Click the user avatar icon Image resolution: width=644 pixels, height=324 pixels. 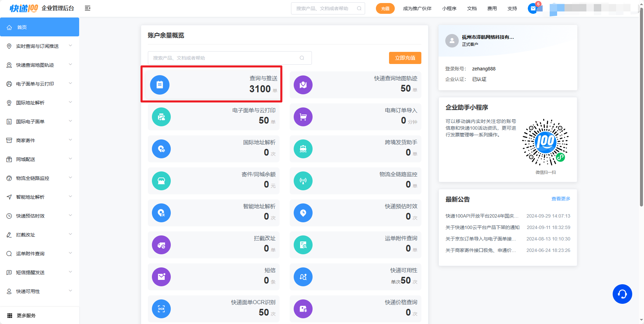click(452, 41)
